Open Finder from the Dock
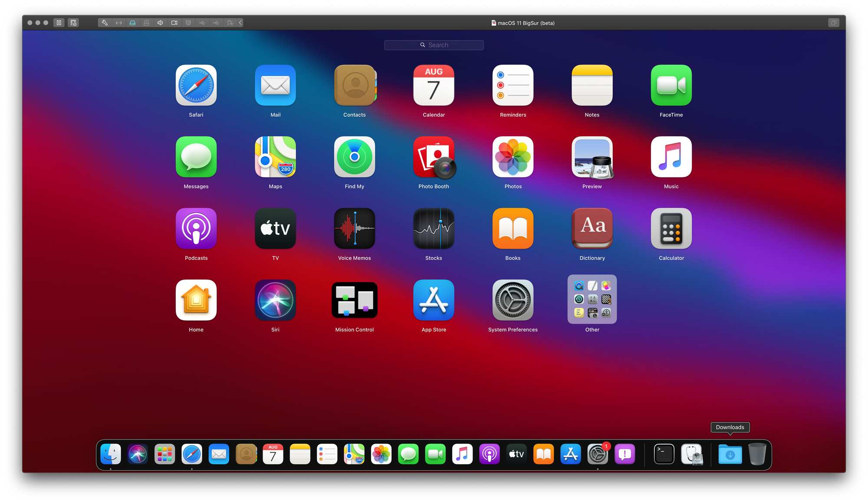The image size is (868, 502). (x=111, y=454)
